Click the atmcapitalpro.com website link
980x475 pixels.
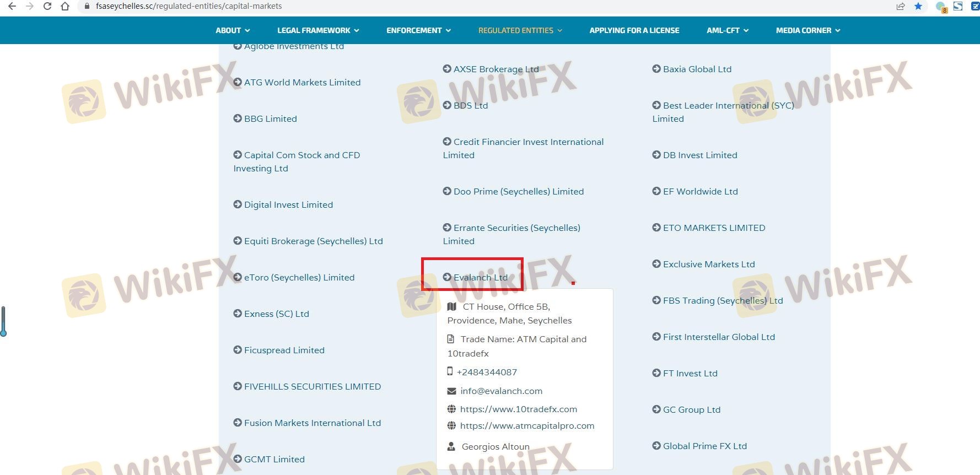527,425
